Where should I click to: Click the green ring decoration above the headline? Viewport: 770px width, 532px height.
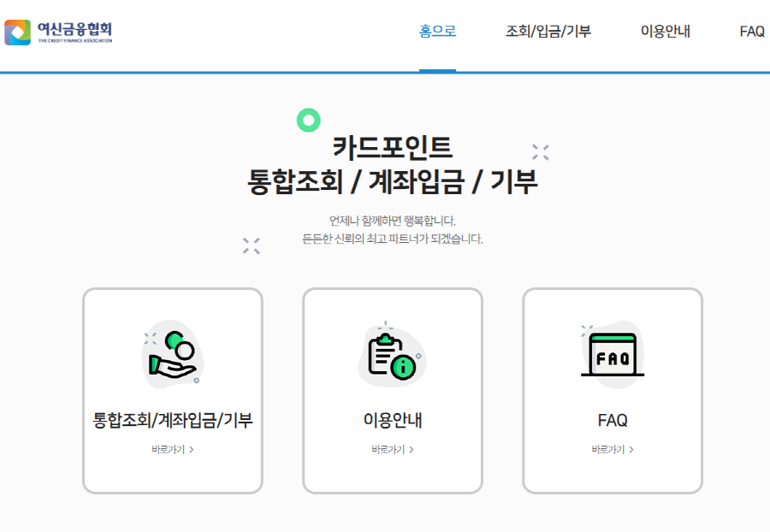tap(308, 121)
